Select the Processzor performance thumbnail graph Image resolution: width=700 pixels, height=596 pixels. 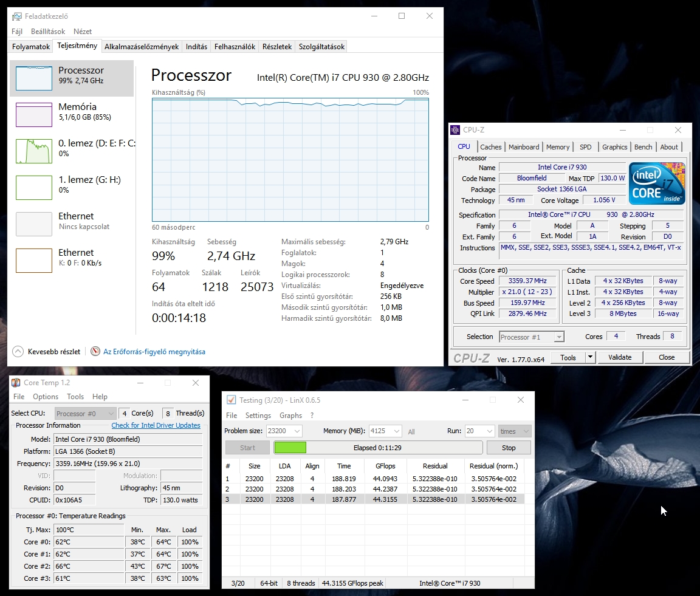click(x=34, y=78)
